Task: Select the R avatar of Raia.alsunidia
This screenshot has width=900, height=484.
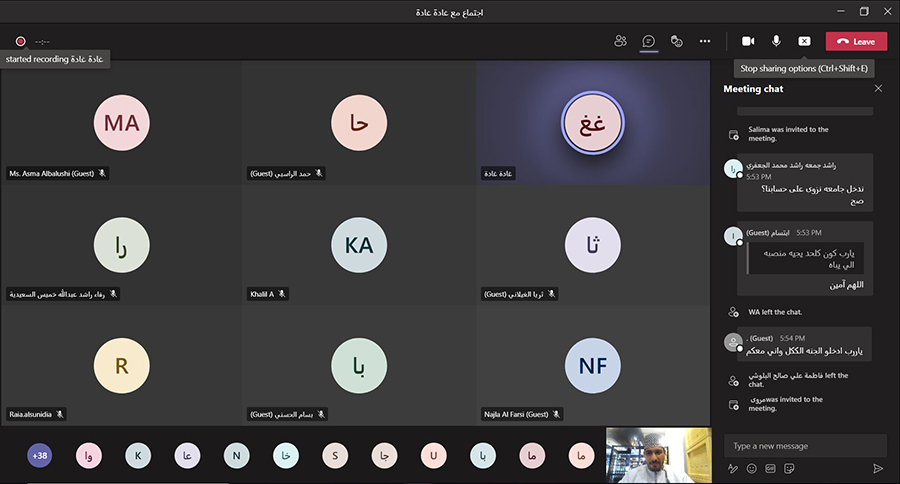Action: pyautogui.click(x=122, y=366)
